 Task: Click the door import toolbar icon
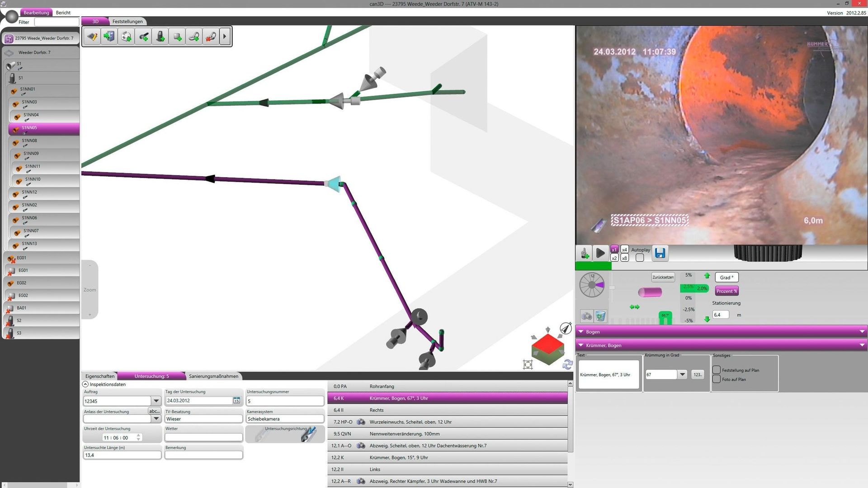[x=109, y=37]
